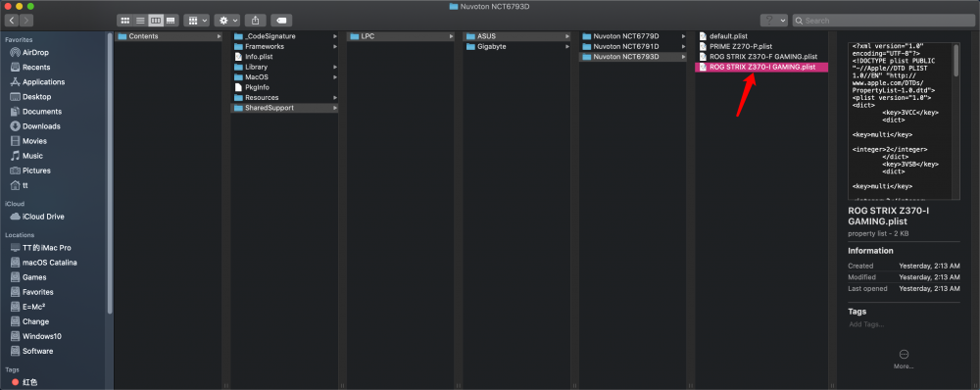
Task: Click the More… button in preview pane
Action: (904, 359)
